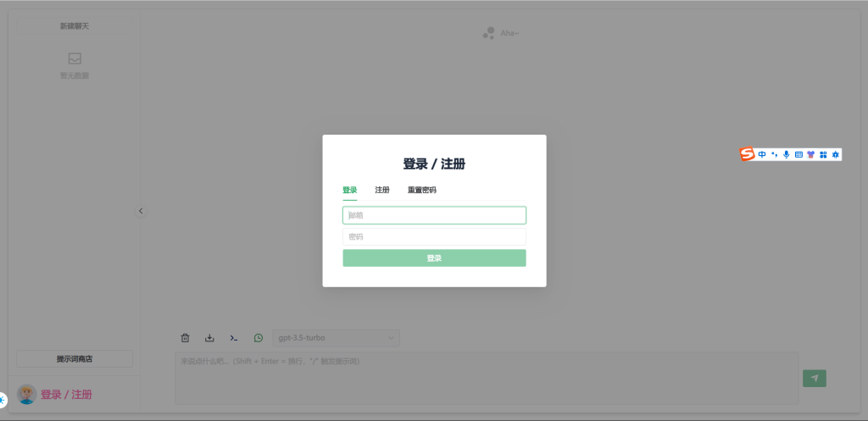
Task: Open the Sogou soft keyboard icon
Action: click(798, 154)
